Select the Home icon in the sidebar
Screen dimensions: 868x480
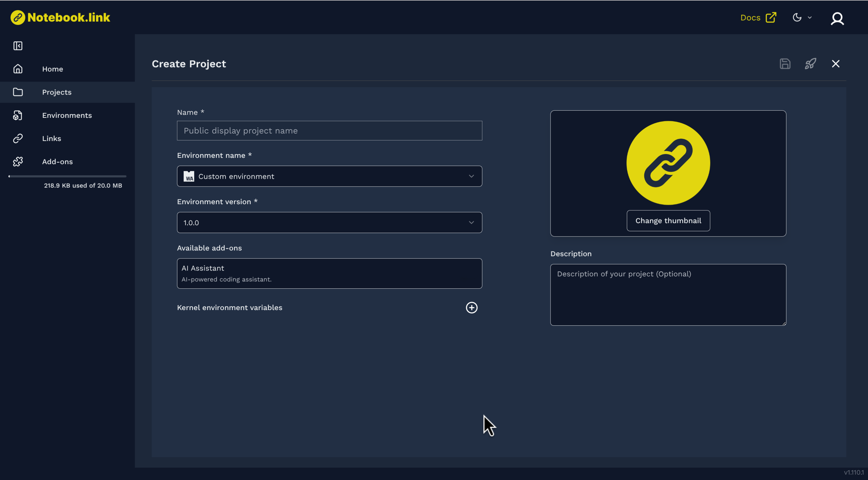tap(18, 69)
